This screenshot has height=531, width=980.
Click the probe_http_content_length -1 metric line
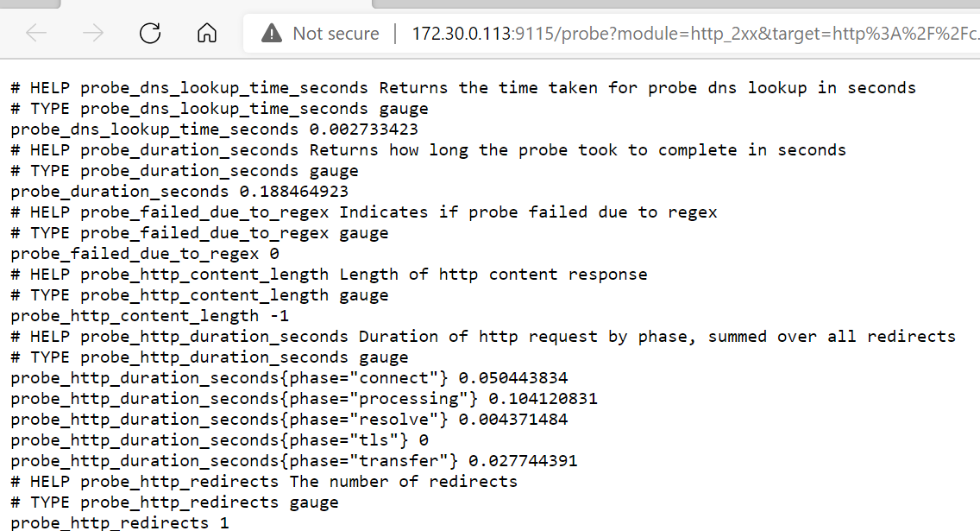149,316
